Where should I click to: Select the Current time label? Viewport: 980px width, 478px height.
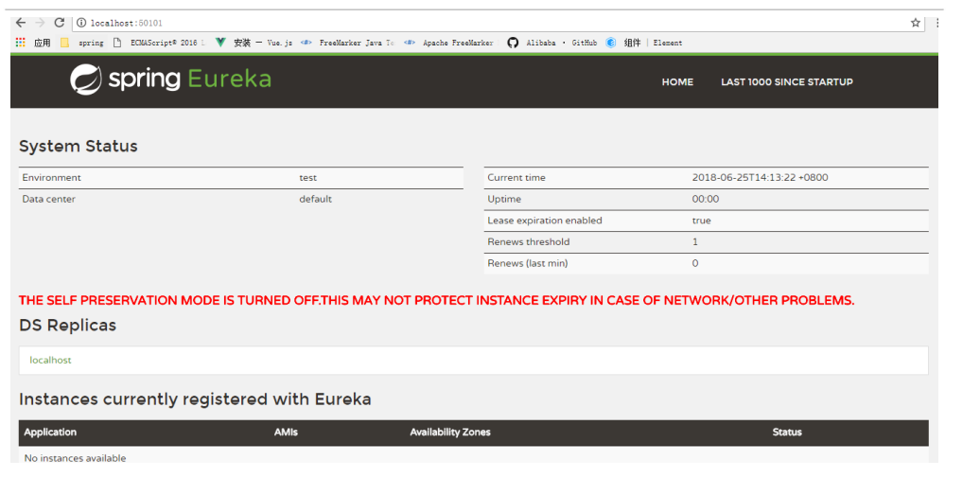[x=516, y=178]
